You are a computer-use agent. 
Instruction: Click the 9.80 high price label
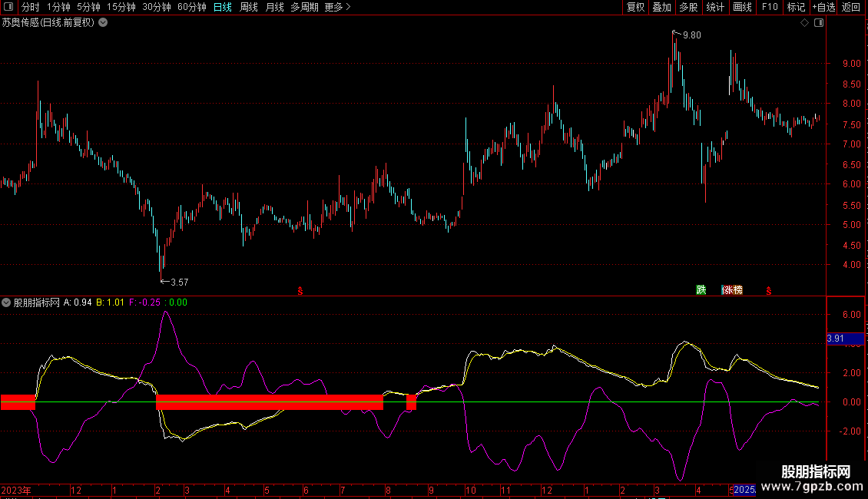691,35
